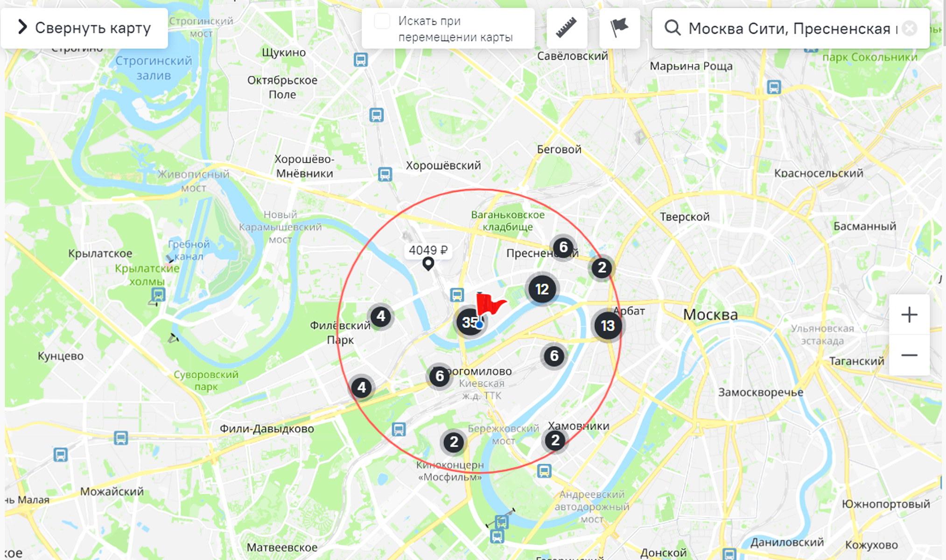The width and height of the screenshot is (946, 560).
Task: Clear the search field with the X
Action: tap(909, 28)
